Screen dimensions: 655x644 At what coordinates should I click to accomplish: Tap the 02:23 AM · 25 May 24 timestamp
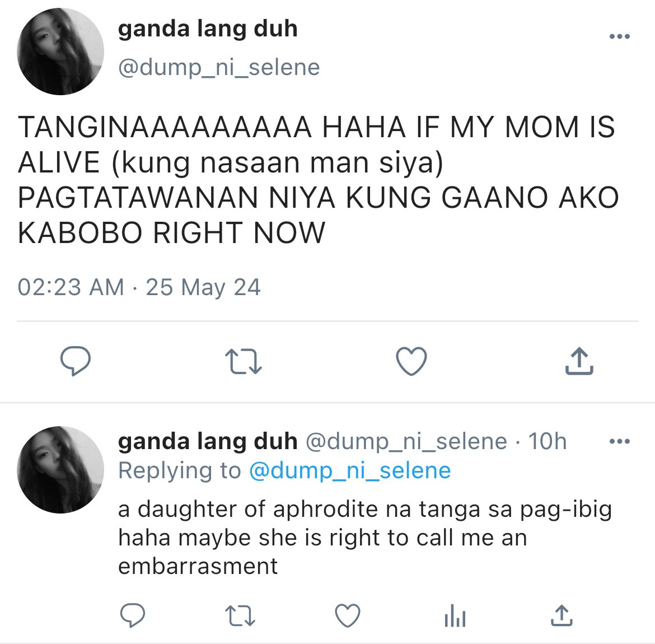coord(139,287)
